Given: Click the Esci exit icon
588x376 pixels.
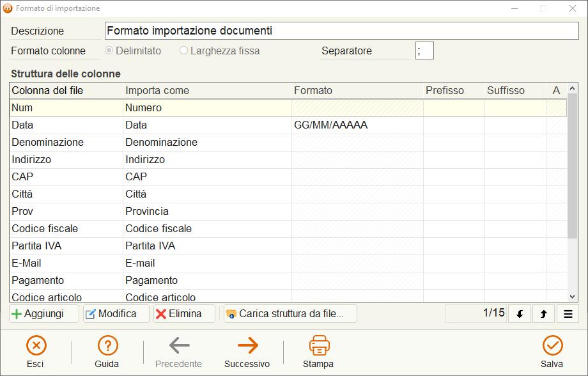Looking at the screenshot, I should coord(36,345).
